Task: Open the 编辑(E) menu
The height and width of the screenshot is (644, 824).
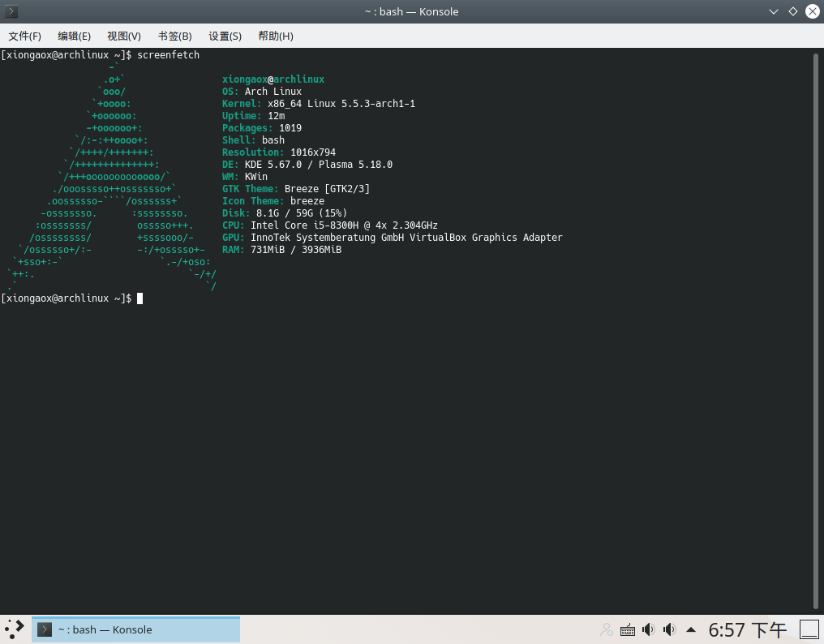Action: pyautogui.click(x=74, y=36)
